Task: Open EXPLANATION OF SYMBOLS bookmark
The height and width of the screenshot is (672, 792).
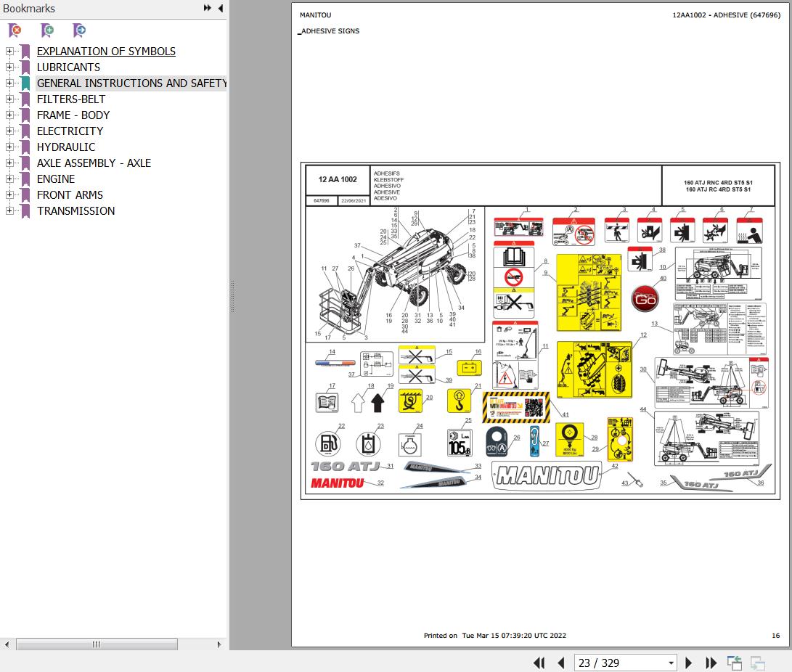Action: point(106,51)
